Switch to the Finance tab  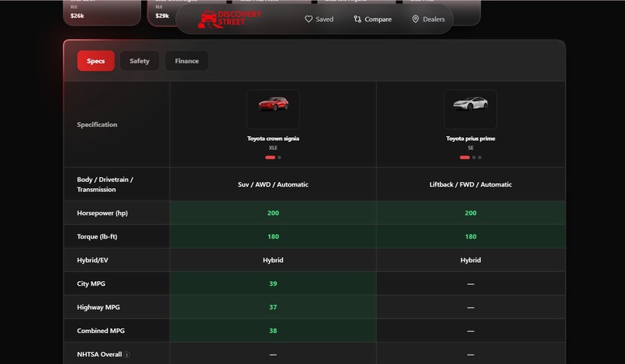(187, 61)
